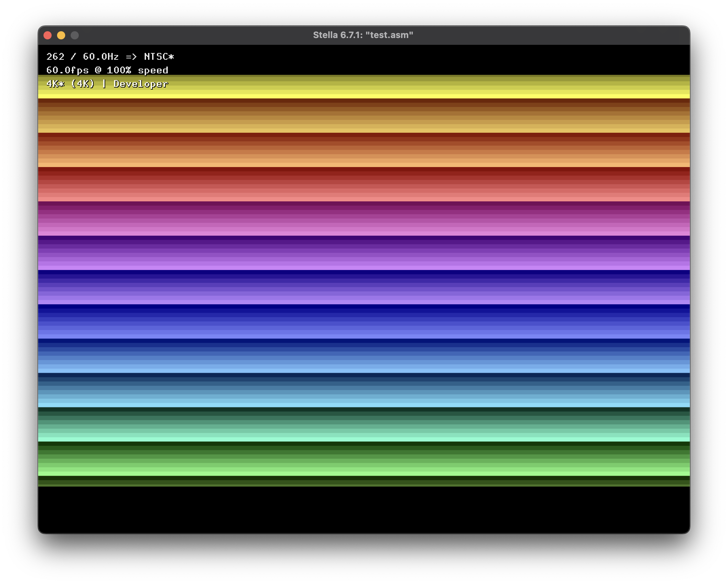Click the red close window button

coord(48,35)
